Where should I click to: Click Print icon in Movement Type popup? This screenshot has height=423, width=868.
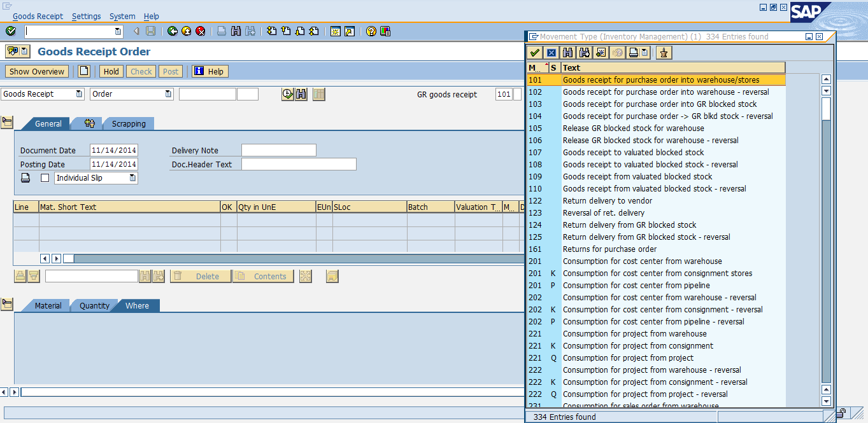(634, 53)
